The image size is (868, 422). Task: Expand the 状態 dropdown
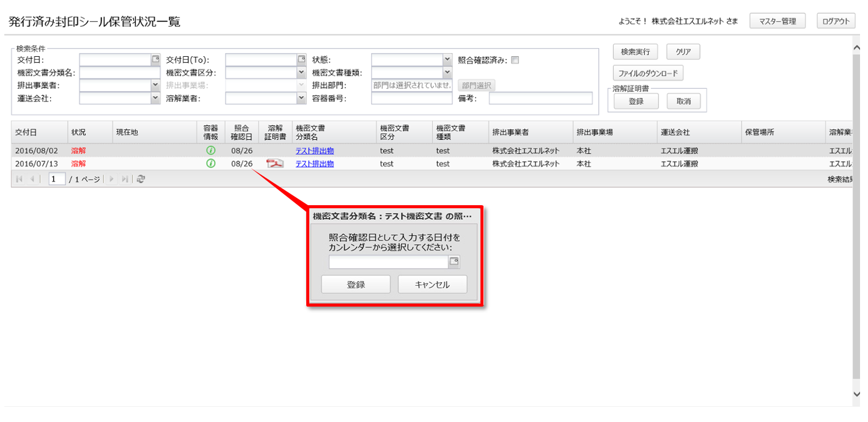[447, 59]
